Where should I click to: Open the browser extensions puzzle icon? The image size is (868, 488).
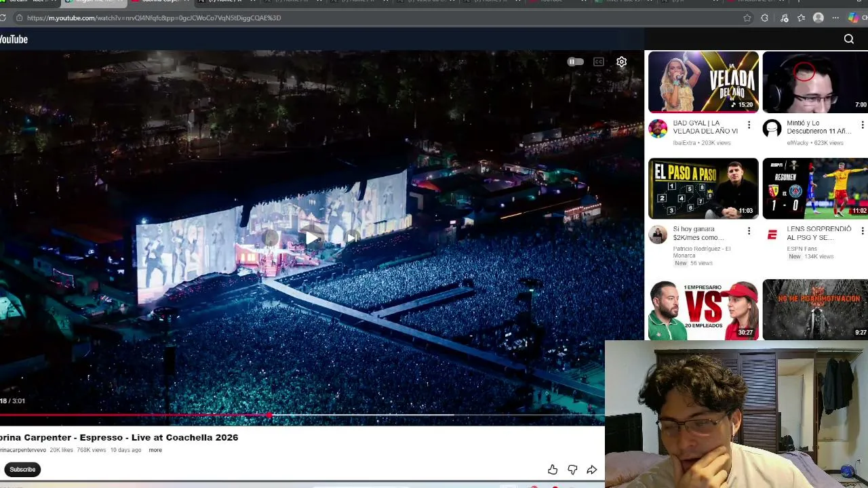(x=765, y=18)
